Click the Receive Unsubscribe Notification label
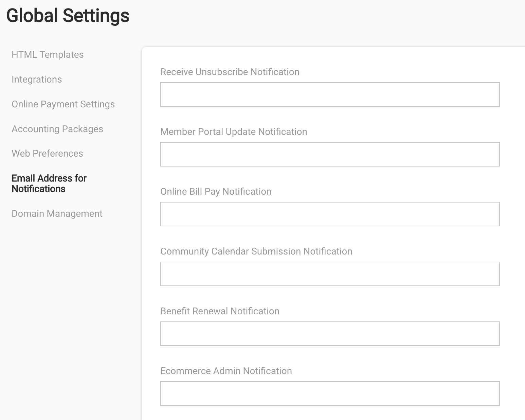 click(x=230, y=72)
